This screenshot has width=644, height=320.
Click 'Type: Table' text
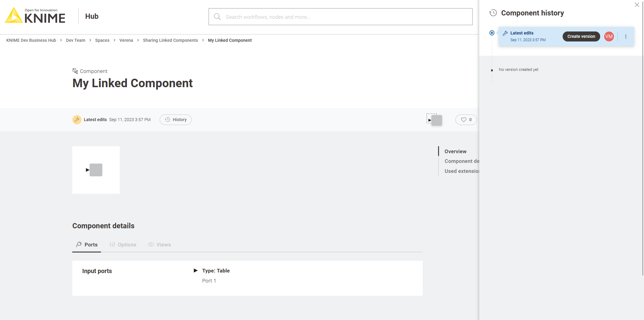pyautogui.click(x=216, y=271)
